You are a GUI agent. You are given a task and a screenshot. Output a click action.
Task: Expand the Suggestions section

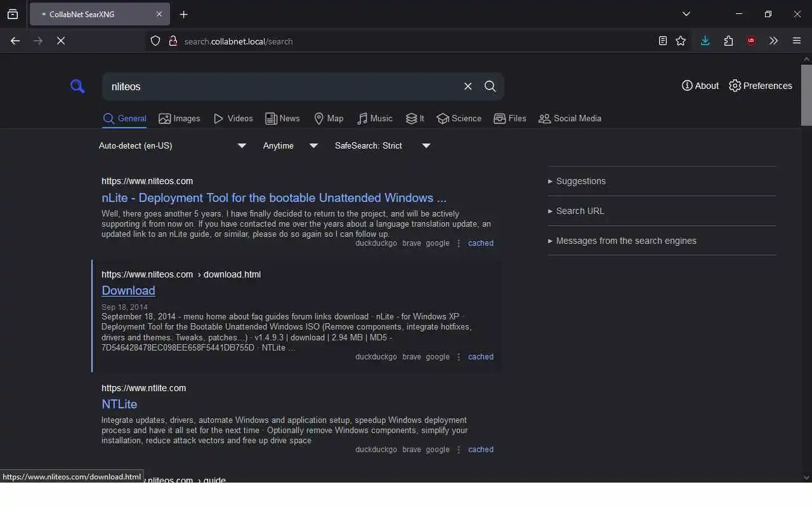(662, 181)
